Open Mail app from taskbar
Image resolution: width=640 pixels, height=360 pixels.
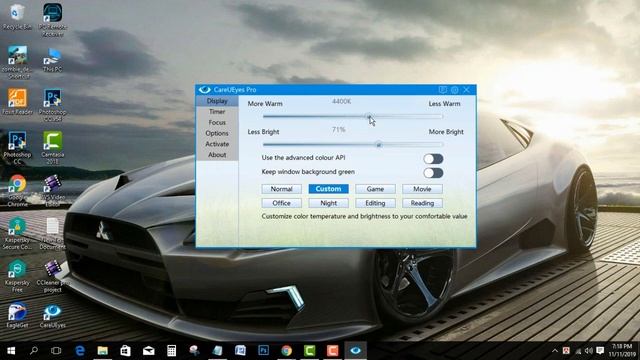point(149,351)
